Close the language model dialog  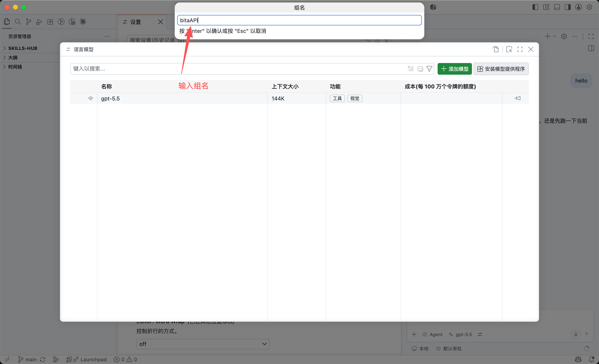pos(531,49)
